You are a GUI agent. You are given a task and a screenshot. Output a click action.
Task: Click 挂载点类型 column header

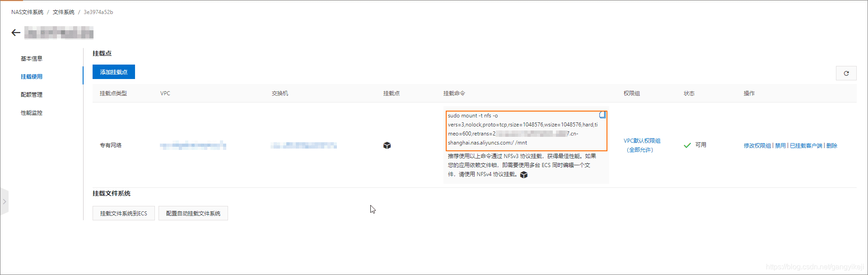113,93
